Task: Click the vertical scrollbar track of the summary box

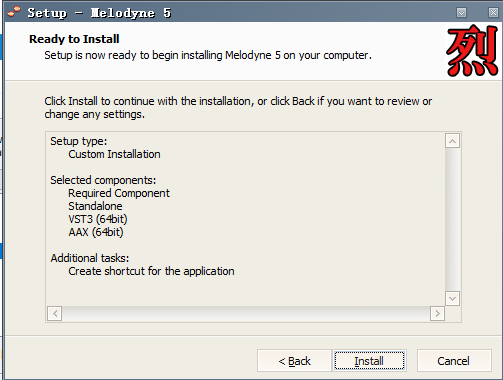Action: click(x=452, y=220)
